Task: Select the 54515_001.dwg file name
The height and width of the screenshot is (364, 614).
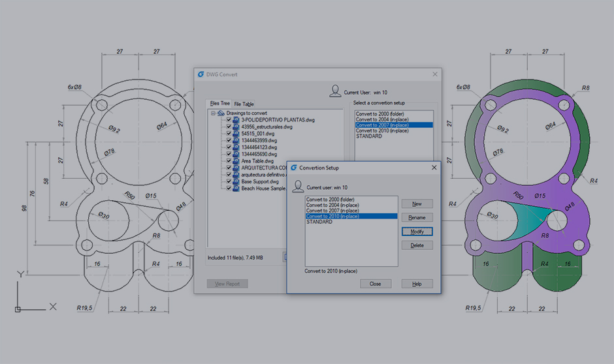Action: pyautogui.click(x=257, y=134)
